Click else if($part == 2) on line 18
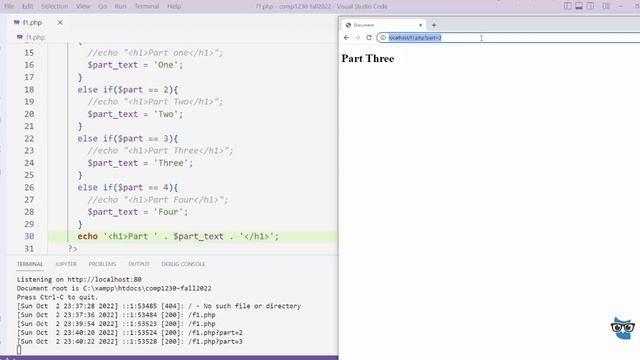Viewport: 640px width, 360px height. (x=128, y=89)
